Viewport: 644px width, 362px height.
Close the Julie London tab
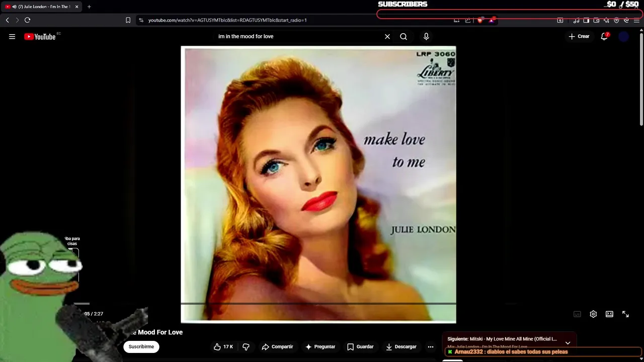pos(77,7)
